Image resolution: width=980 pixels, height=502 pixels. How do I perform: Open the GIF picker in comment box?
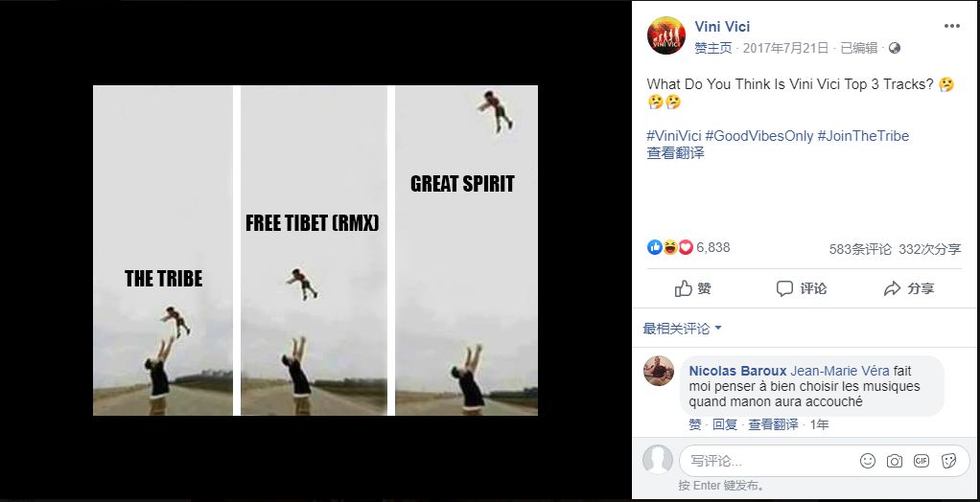coord(922,461)
